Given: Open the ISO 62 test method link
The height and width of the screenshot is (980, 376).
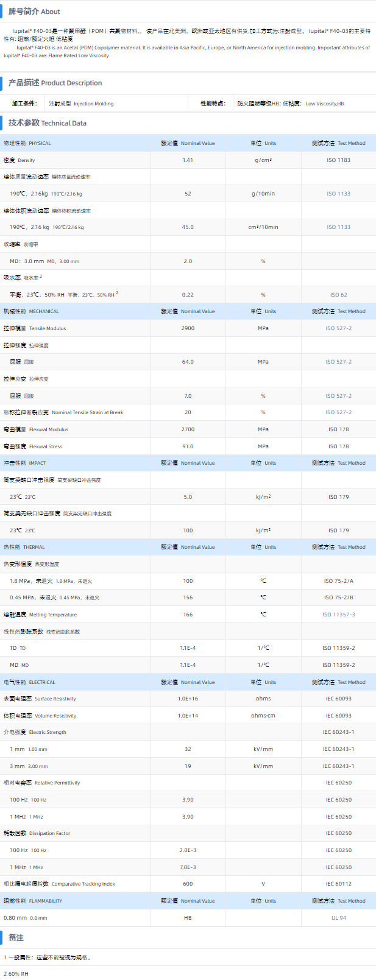Looking at the screenshot, I should click(x=338, y=295).
